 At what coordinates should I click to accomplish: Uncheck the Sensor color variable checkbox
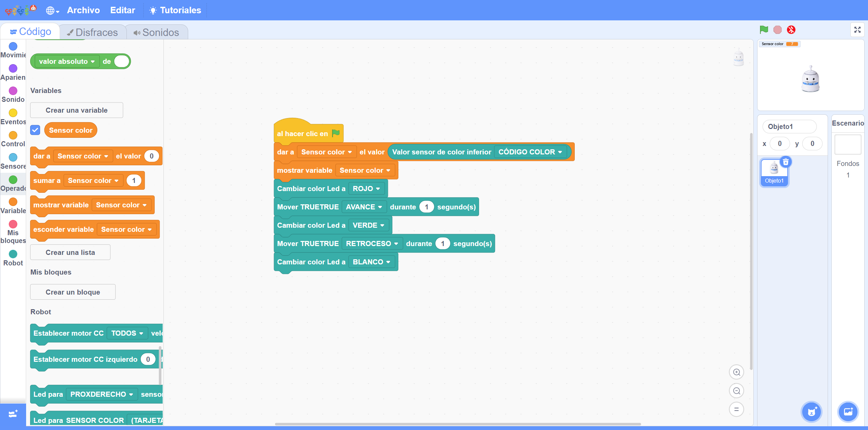35,130
